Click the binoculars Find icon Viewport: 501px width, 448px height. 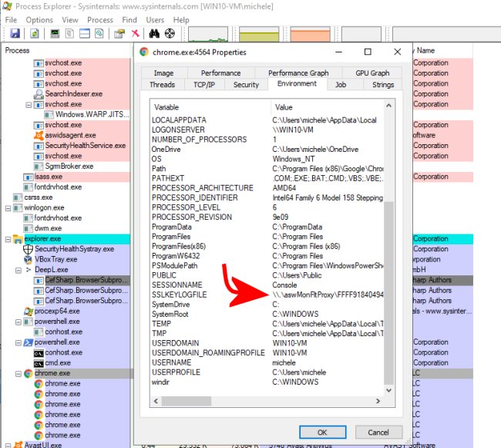(x=154, y=33)
